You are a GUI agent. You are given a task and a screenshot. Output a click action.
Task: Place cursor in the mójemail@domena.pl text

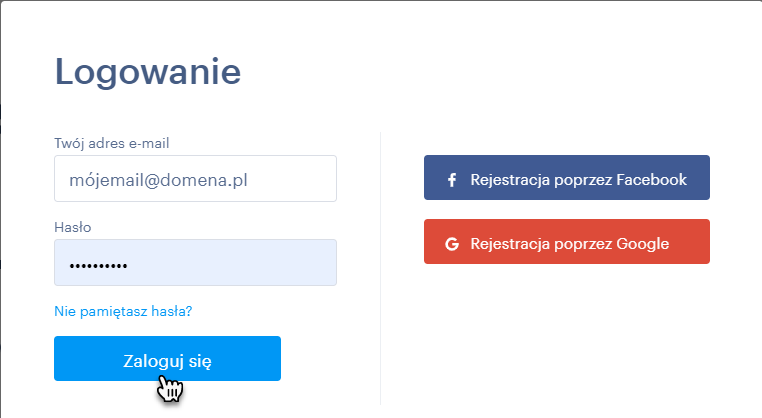158,180
